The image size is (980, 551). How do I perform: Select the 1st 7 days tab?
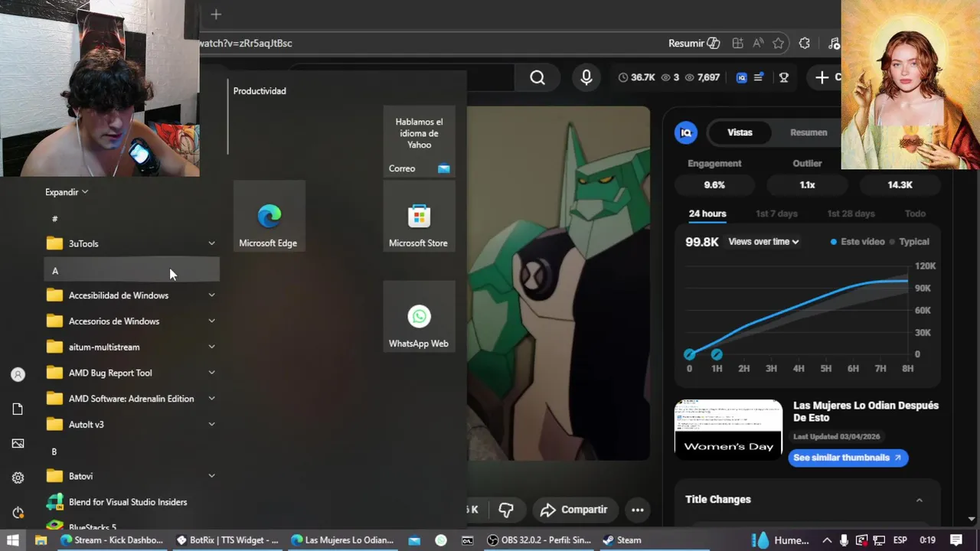(x=776, y=214)
